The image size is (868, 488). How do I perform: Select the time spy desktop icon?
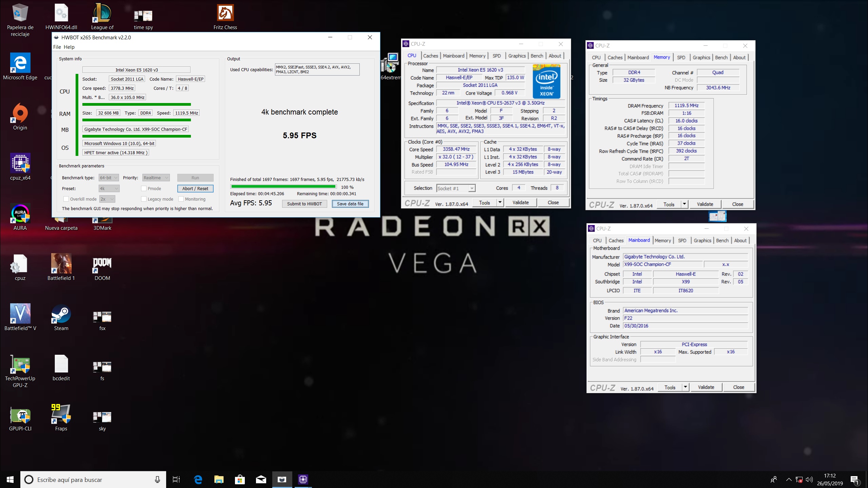pos(143,20)
